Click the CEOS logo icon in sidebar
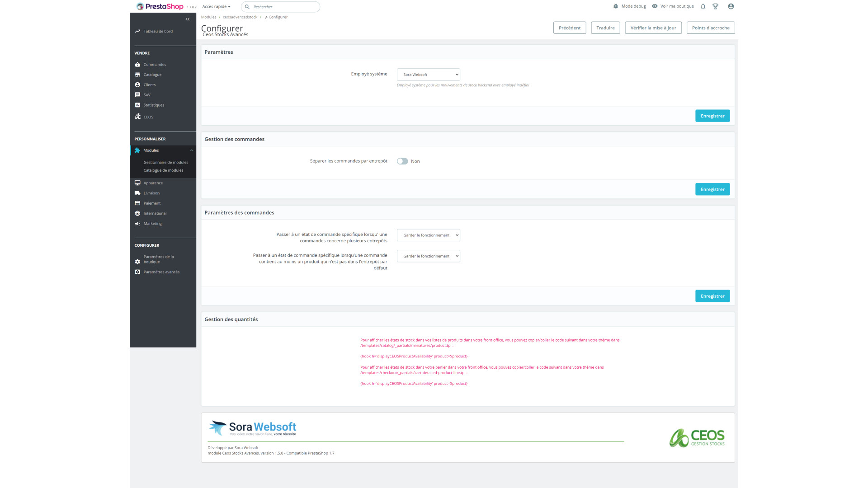 (138, 117)
